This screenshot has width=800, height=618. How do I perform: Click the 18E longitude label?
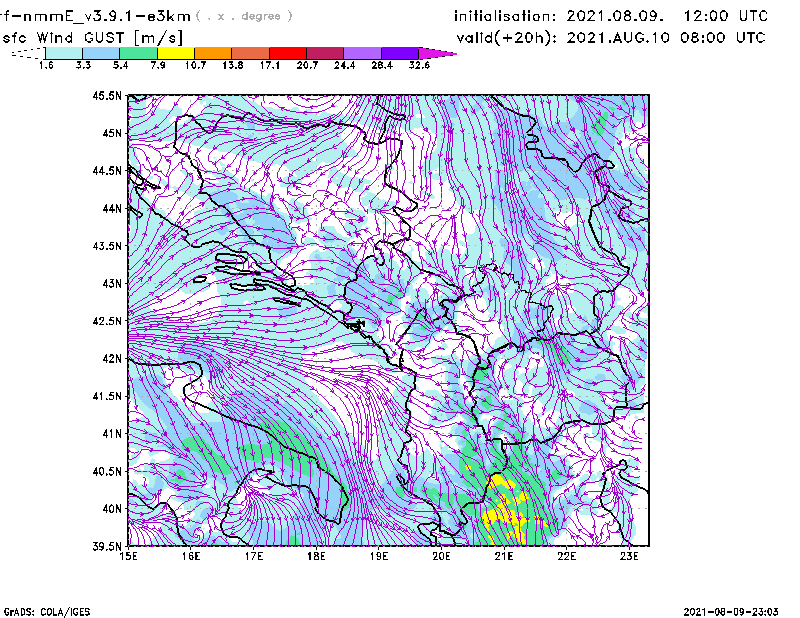316,556
